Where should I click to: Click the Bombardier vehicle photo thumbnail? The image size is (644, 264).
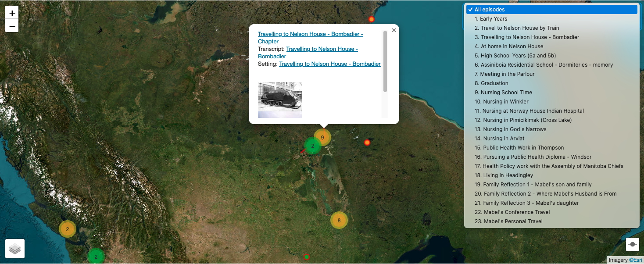point(280,100)
